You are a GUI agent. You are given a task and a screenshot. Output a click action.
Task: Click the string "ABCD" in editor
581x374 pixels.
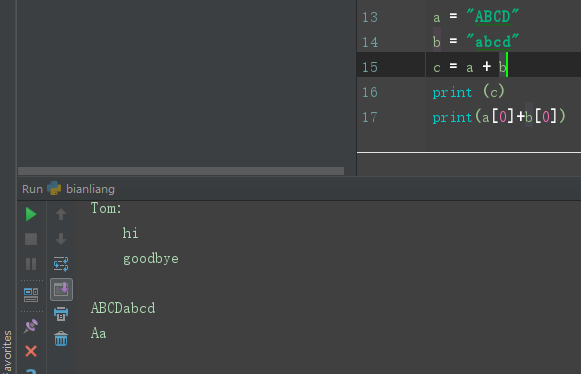492,17
